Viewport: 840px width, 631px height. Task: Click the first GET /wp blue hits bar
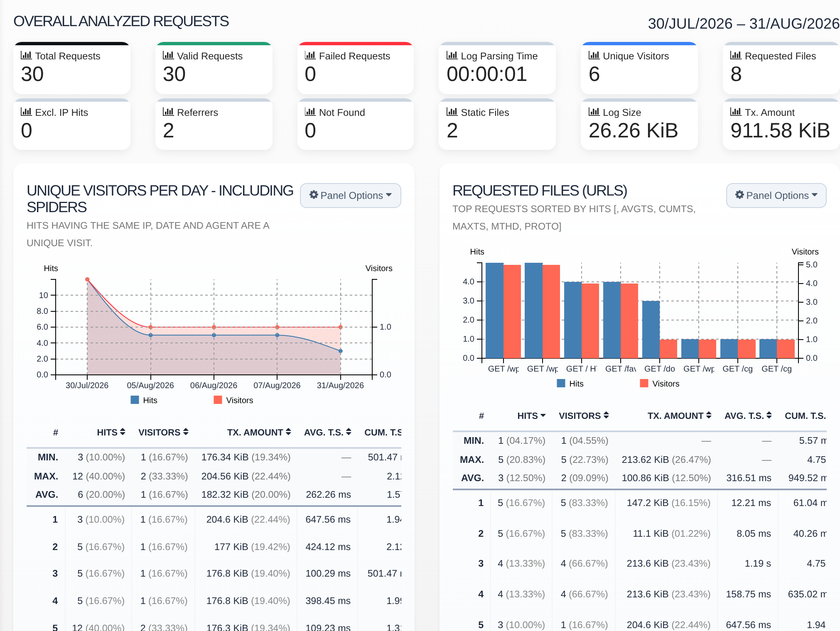[x=494, y=311]
